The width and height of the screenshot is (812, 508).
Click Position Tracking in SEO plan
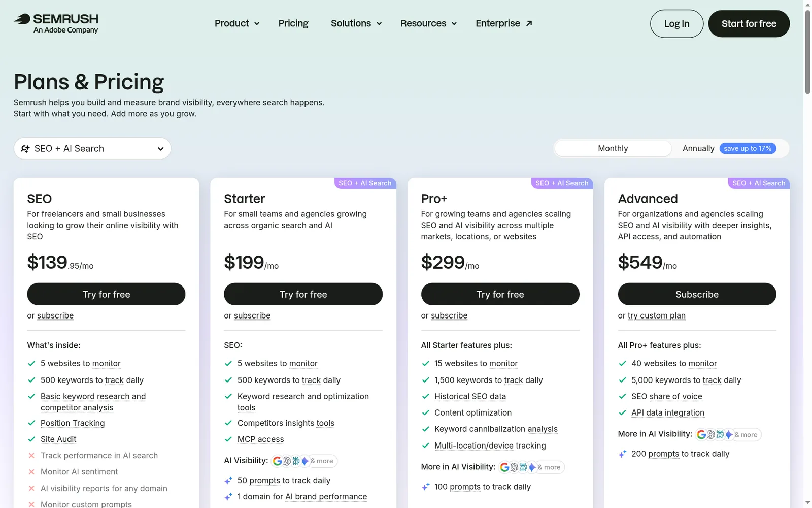[73, 423]
